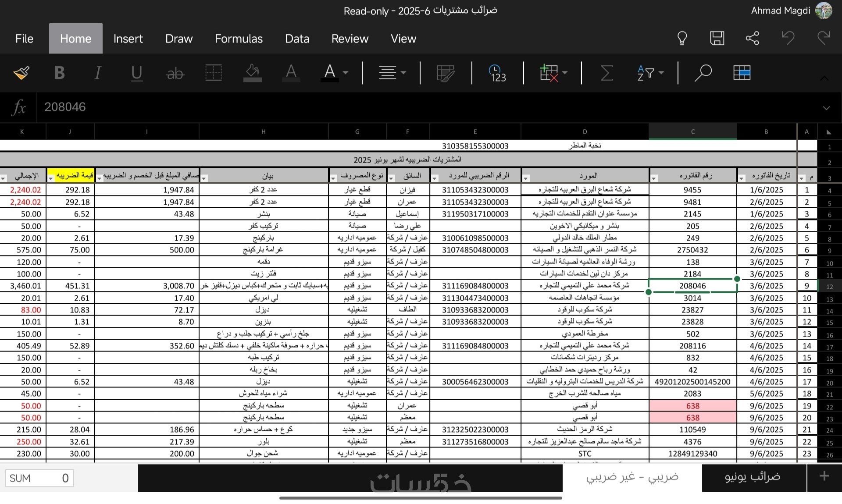Open the Sort and Filter dropdown
Image resolution: width=842 pixels, height=504 pixels.
coord(650,73)
